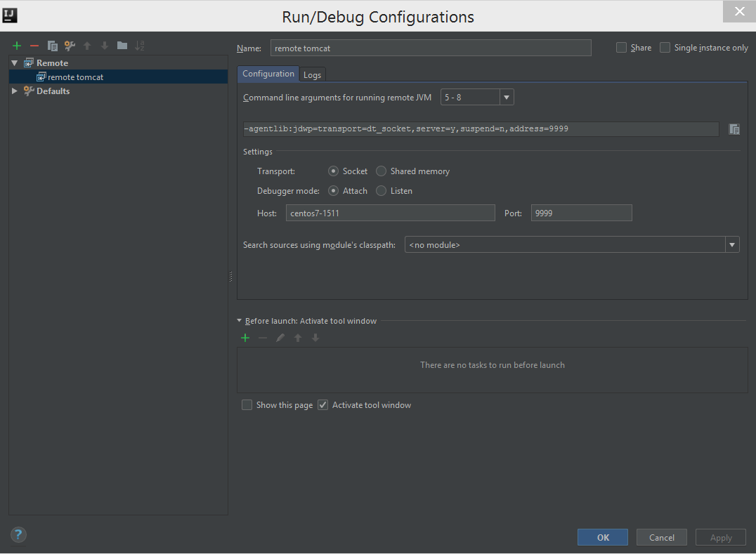Screen dimensions: 756x554
Task: Open the module classpath dropdown
Action: pyautogui.click(x=731, y=244)
